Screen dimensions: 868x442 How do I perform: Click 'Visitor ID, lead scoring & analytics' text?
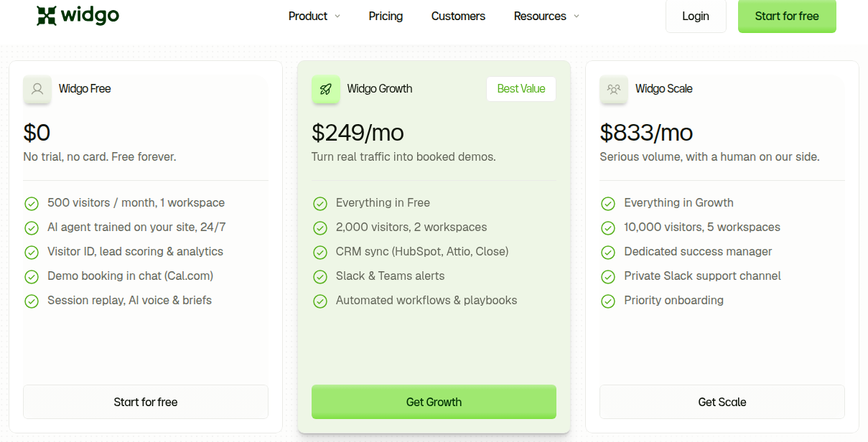click(136, 252)
